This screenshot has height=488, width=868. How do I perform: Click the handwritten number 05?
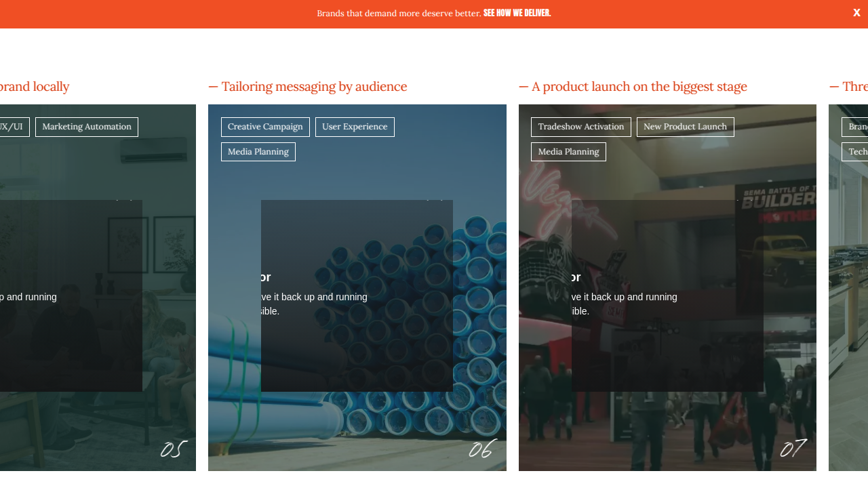tap(173, 449)
